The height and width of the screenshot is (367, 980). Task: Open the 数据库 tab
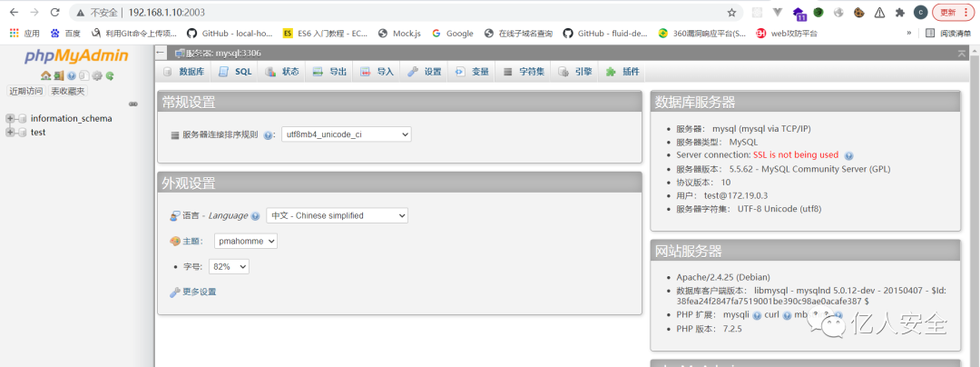point(183,72)
